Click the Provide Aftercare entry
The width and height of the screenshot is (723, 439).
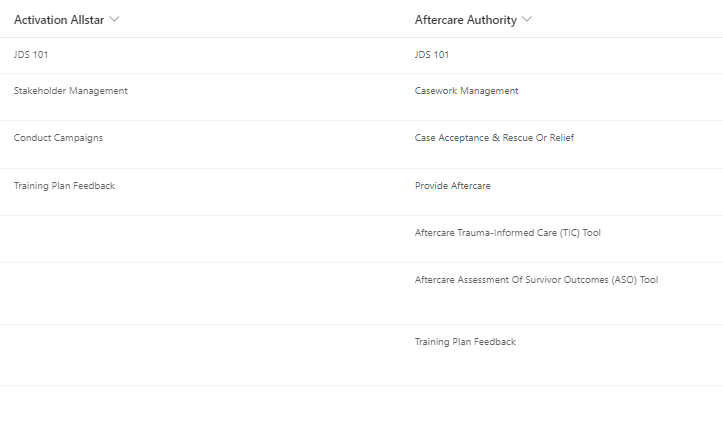tap(453, 186)
